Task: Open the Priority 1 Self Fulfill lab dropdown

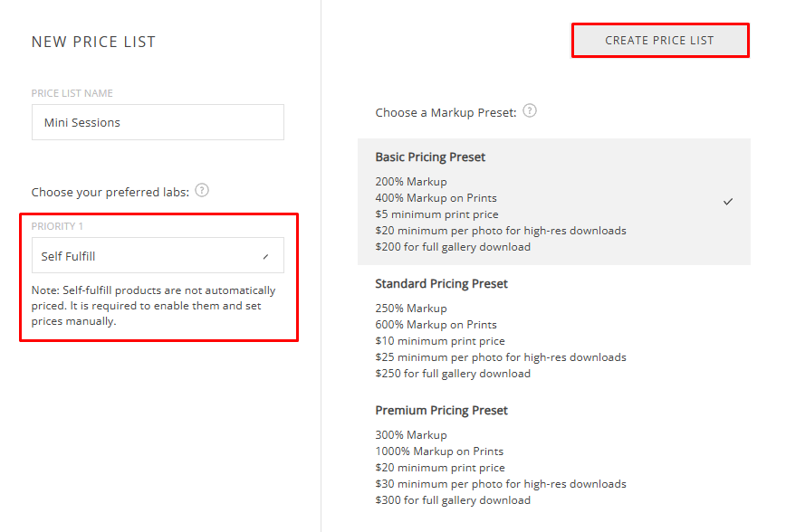Action: point(158,256)
